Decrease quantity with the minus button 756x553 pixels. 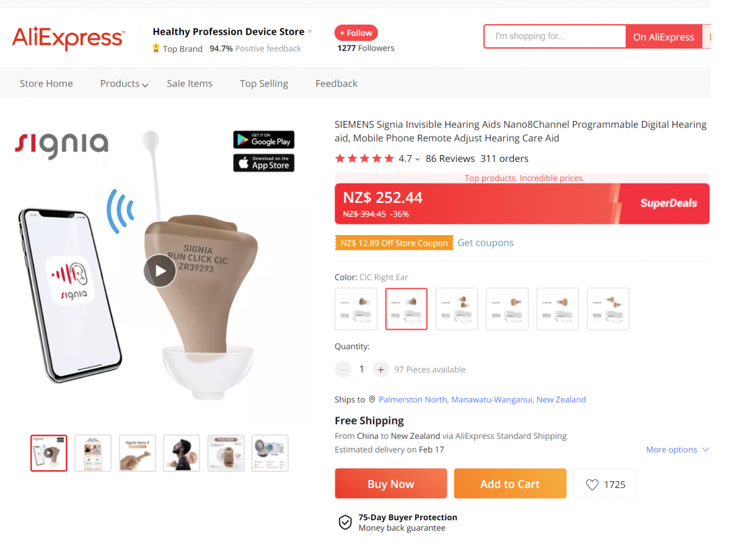(x=343, y=370)
